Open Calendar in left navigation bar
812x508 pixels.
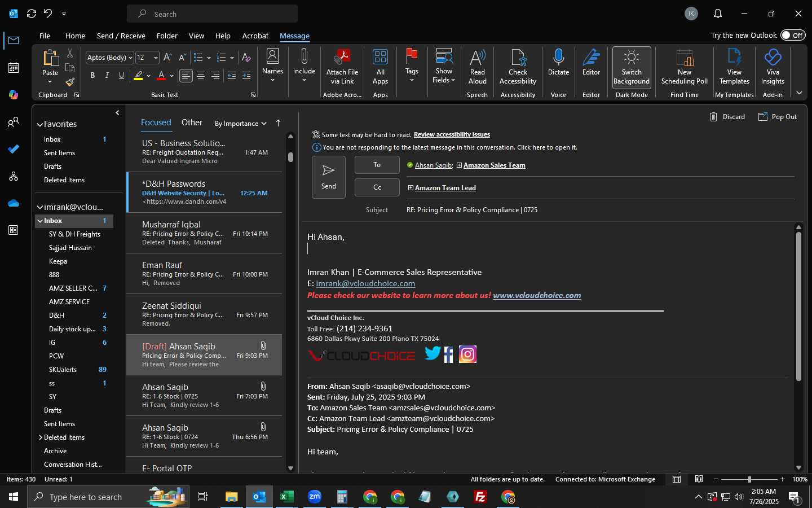14,68
